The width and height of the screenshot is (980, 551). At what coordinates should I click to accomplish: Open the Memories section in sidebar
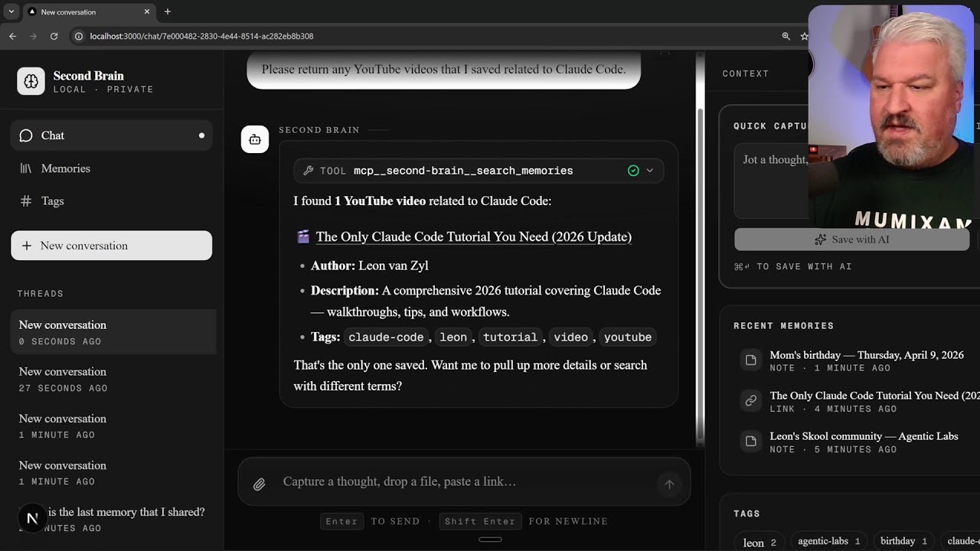112,168
